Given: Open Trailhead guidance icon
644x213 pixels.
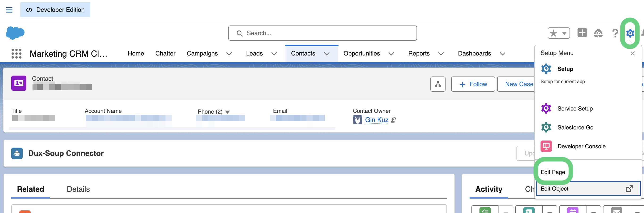Looking at the screenshot, I should (598, 33).
